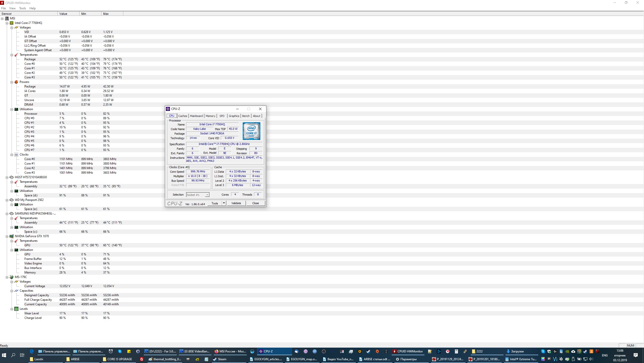Click the Value column header
The width and height of the screenshot is (644, 363).
click(68, 14)
